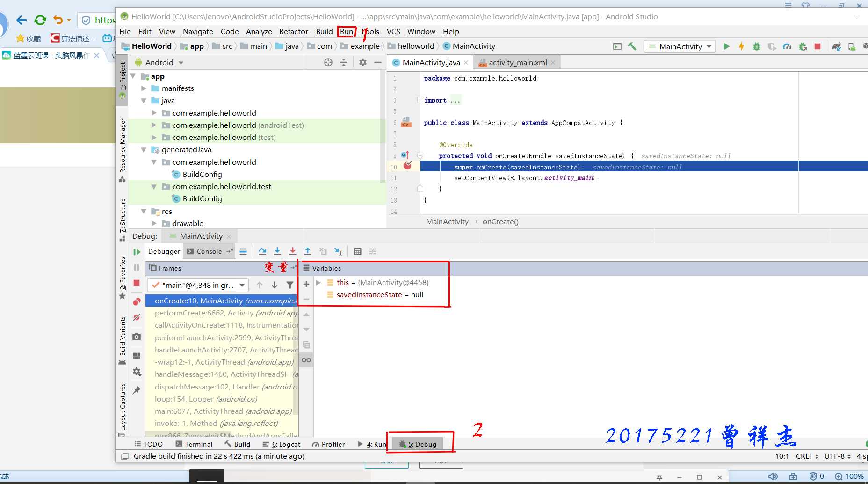This screenshot has width=868, height=484.
Task: Toggle the breakpoint on line 10
Action: click(407, 166)
